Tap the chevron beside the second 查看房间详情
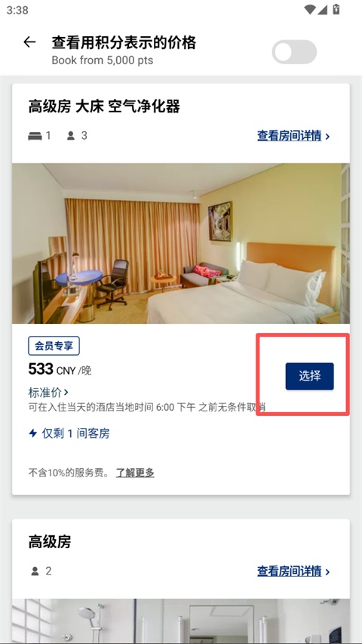 327,572
